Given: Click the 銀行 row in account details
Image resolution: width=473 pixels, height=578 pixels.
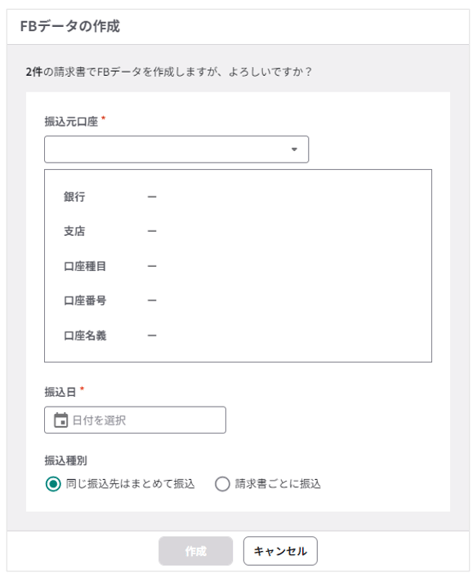Looking at the screenshot, I should coord(238,197).
